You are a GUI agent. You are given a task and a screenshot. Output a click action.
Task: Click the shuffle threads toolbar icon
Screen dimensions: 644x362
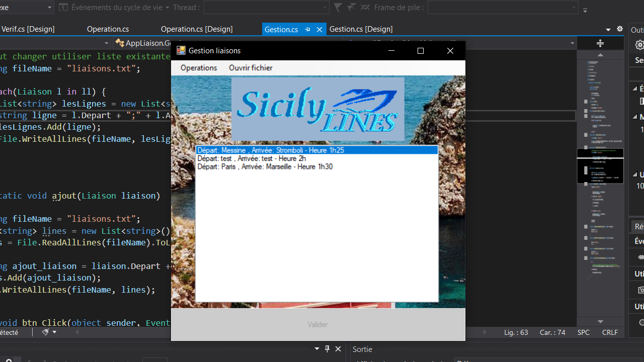(x=365, y=7)
